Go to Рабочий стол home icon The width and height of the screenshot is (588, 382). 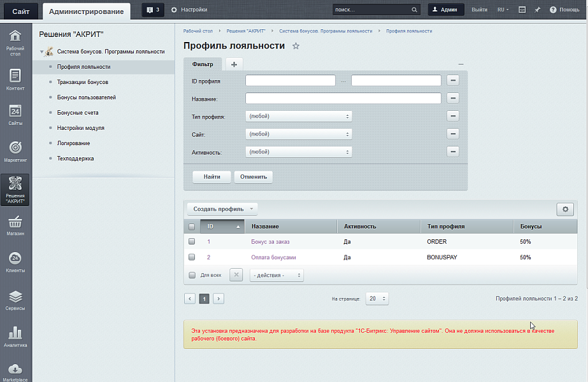[x=16, y=40]
